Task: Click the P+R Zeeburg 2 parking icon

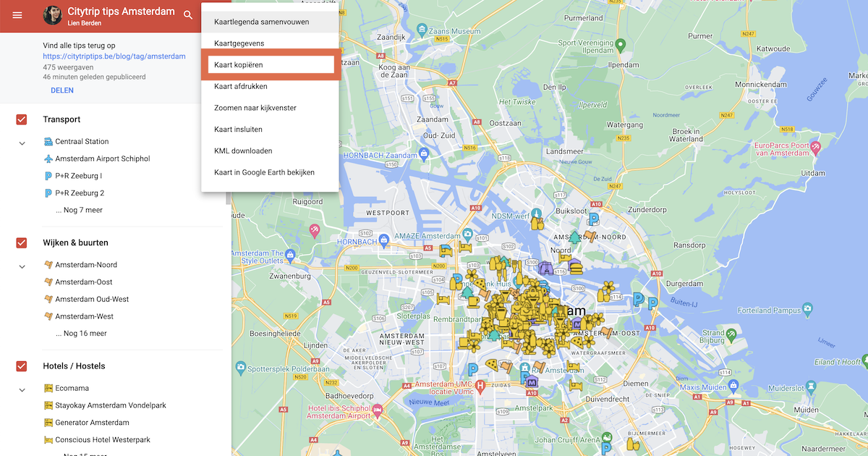Action: click(48, 193)
